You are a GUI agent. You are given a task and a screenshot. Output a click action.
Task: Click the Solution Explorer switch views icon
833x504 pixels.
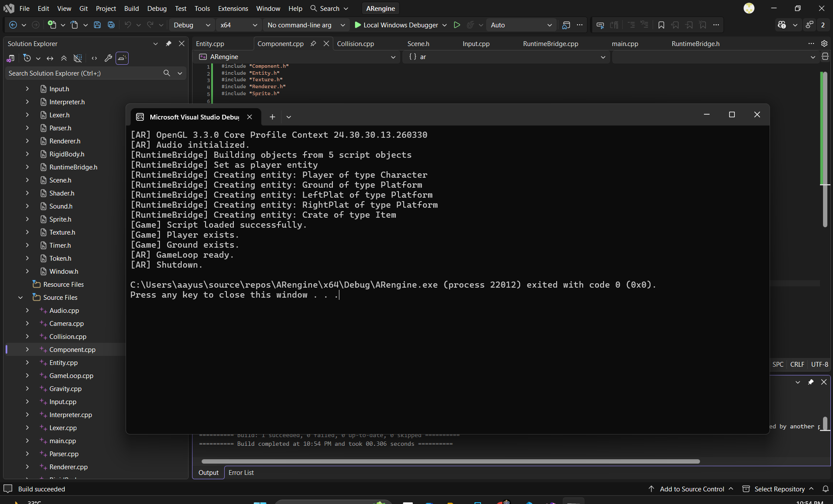click(10, 58)
